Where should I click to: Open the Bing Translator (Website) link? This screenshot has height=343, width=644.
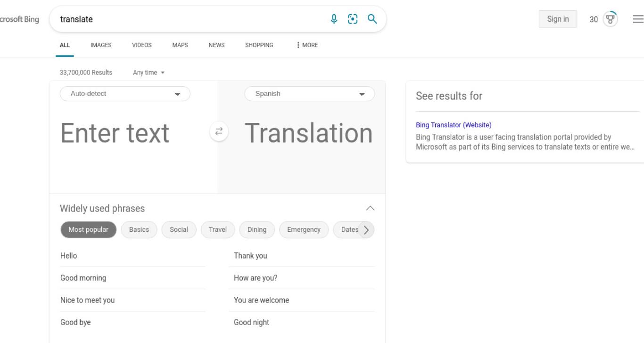coord(454,125)
